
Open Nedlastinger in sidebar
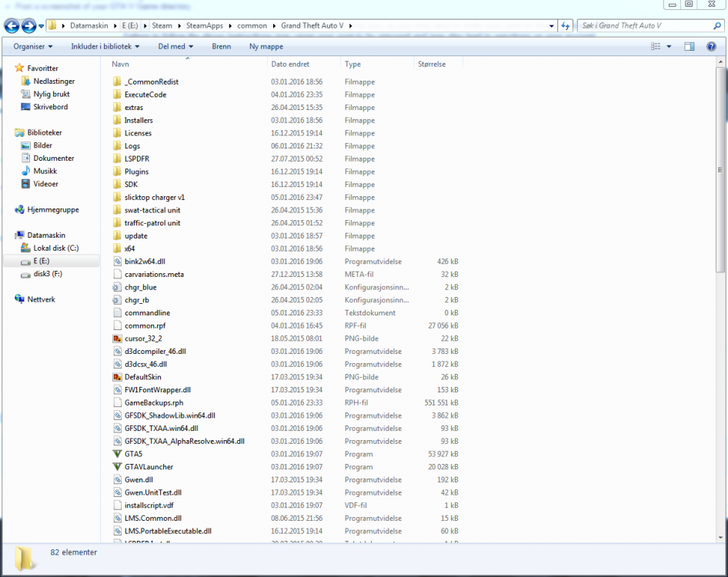(54, 82)
